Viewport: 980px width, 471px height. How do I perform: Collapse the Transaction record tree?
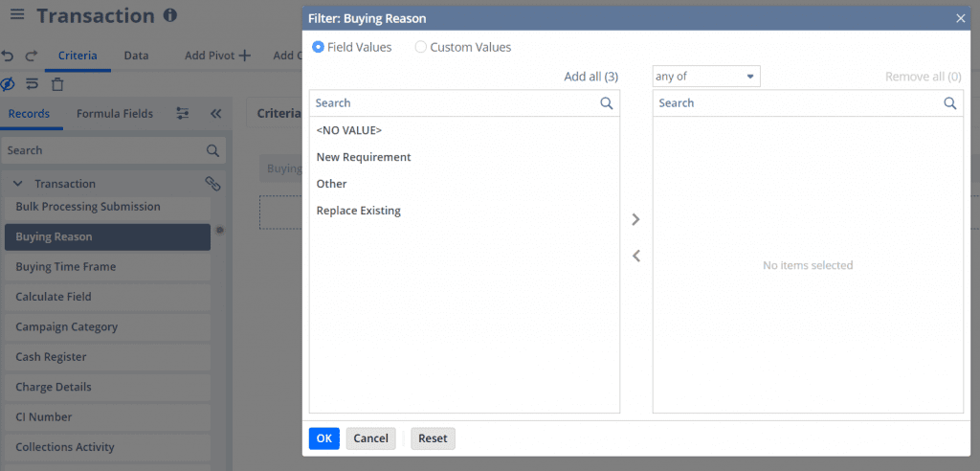click(x=17, y=184)
